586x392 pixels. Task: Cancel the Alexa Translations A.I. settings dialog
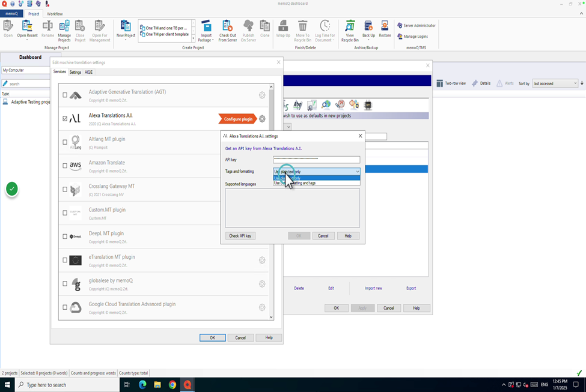323,236
